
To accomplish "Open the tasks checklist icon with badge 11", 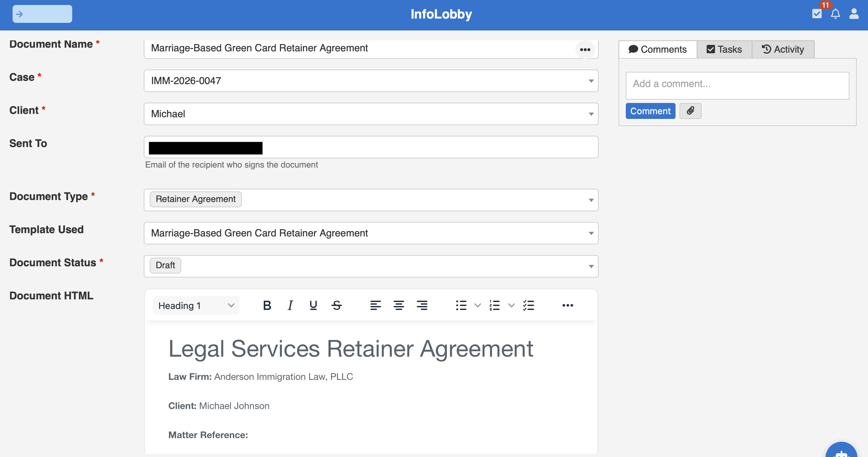I will coord(817,14).
